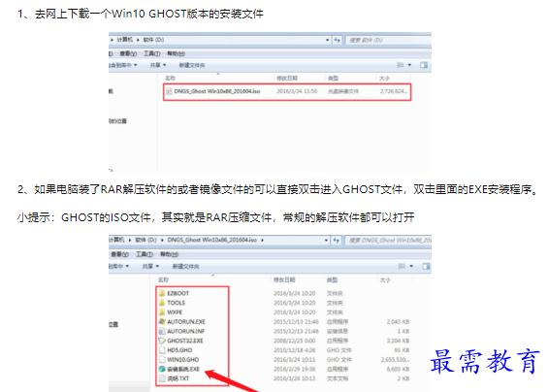Sort by 类型 column in lower Explorer
Screen dimensions: 548x392
click(x=332, y=279)
